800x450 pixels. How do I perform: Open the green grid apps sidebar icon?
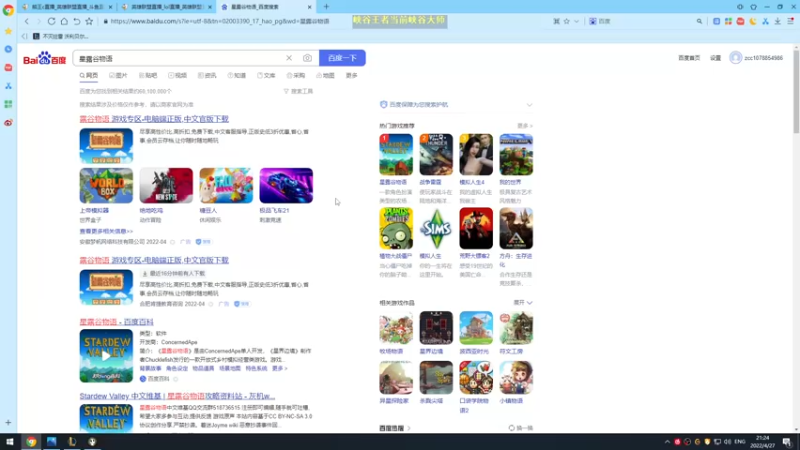click(x=8, y=104)
